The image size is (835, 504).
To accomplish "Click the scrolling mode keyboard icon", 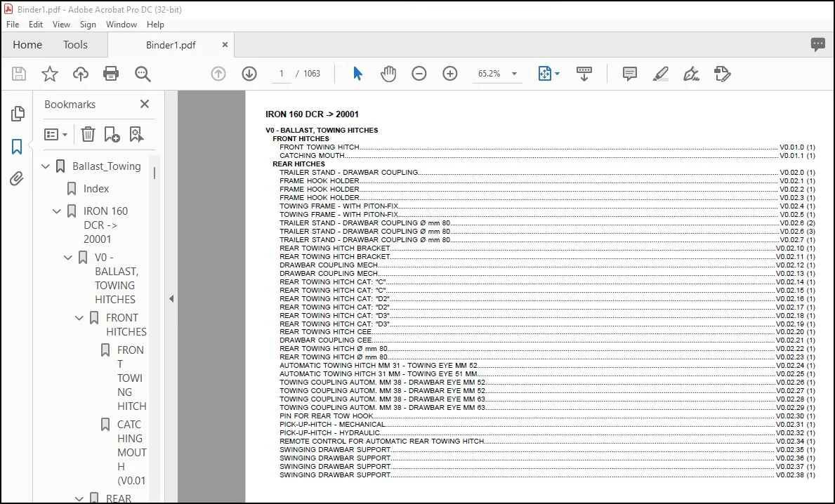I will click(x=584, y=74).
